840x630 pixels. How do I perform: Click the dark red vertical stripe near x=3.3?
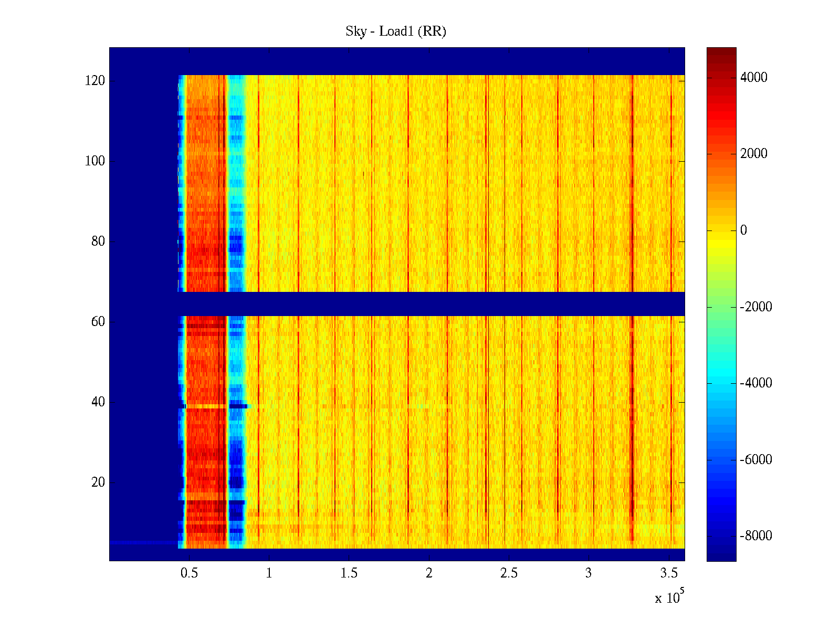tap(632, 420)
